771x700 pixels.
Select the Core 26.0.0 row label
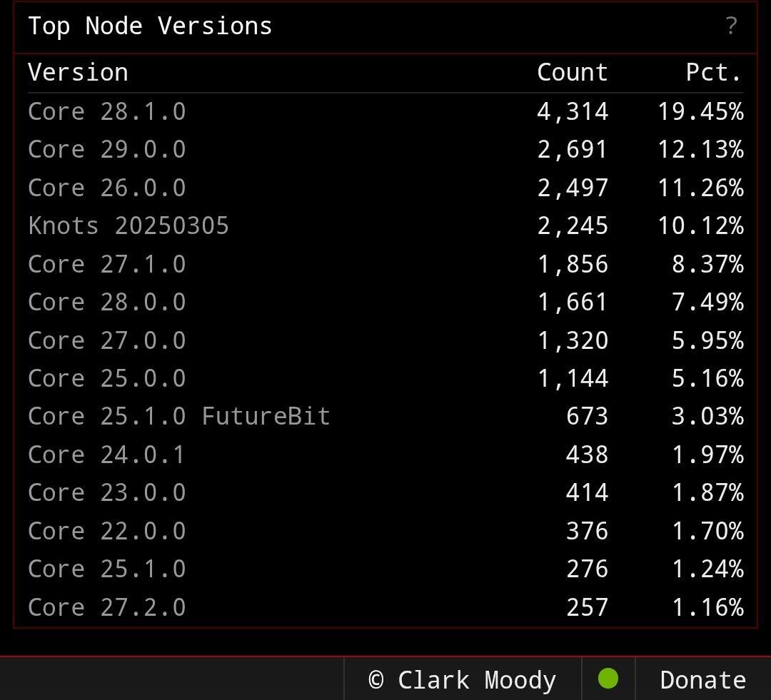106,188
